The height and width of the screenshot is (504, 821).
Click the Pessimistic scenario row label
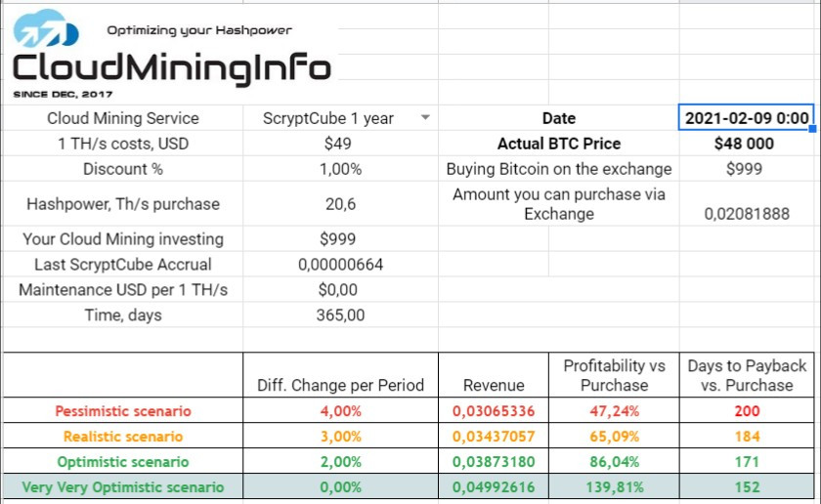click(123, 411)
